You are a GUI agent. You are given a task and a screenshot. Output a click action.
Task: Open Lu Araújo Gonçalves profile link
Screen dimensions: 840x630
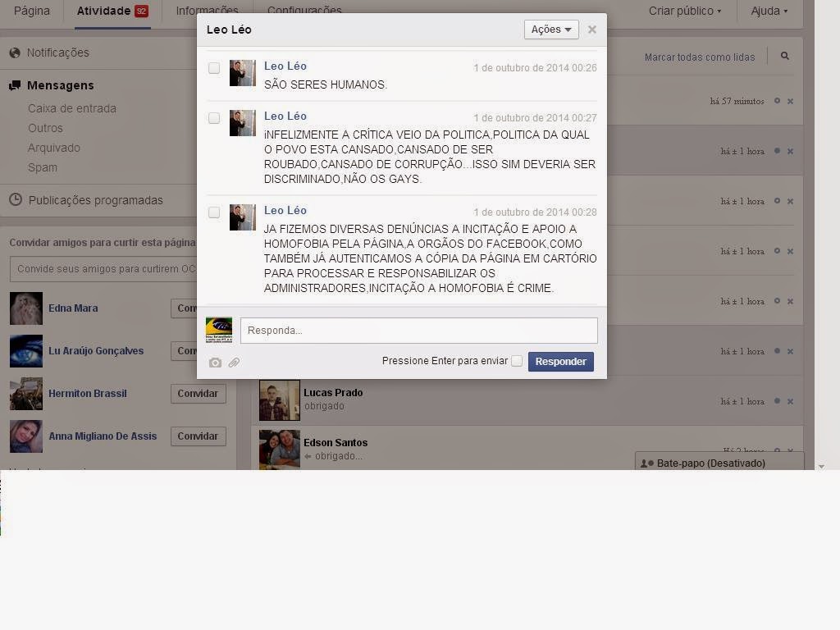97,351
